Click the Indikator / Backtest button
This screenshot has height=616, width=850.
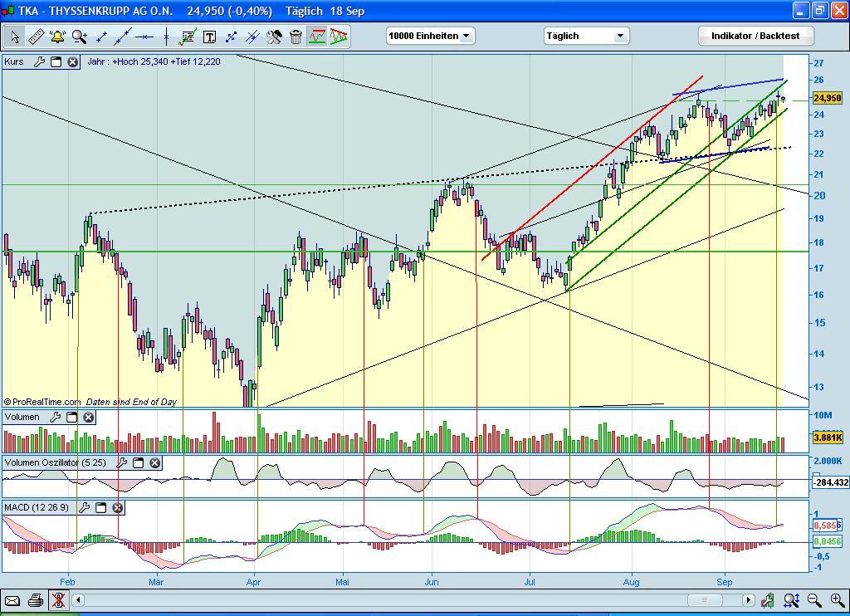point(755,36)
